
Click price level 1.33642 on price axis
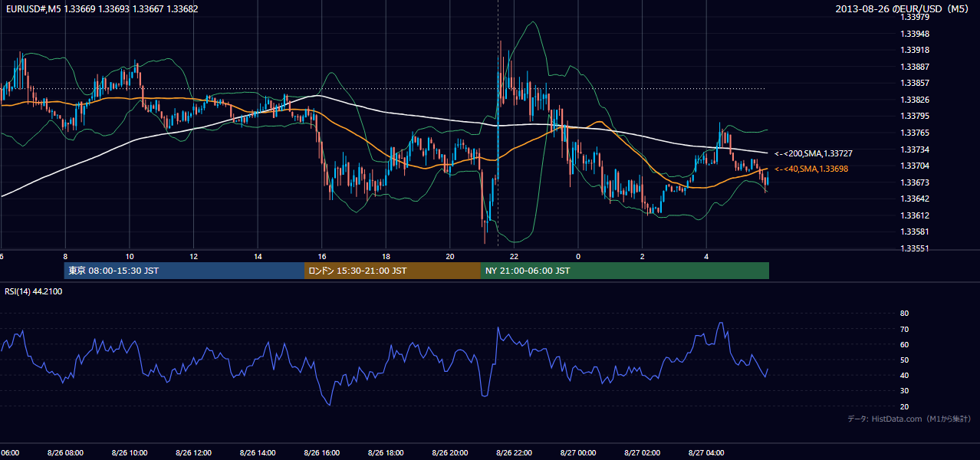pyautogui.click(x=916, y=199)
